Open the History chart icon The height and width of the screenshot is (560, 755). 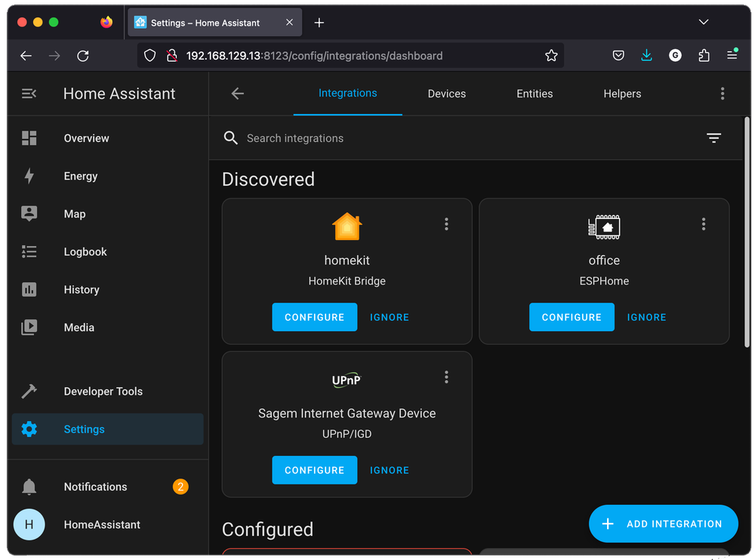pos(29,290)
